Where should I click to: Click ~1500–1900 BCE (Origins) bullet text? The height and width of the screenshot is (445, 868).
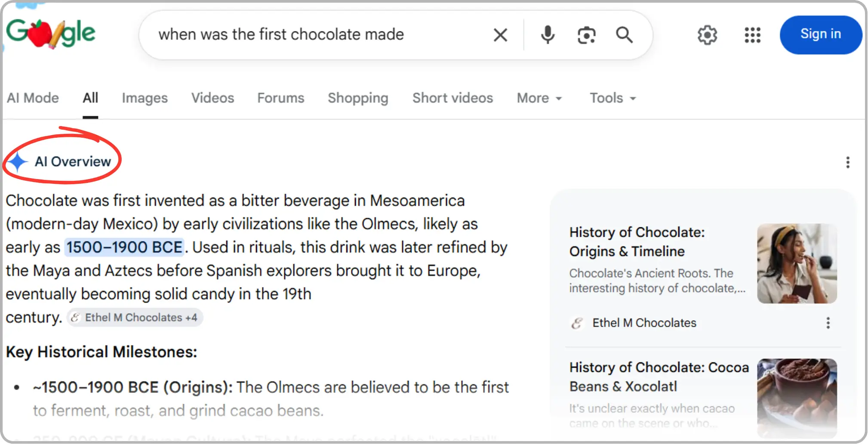[132, 387]
